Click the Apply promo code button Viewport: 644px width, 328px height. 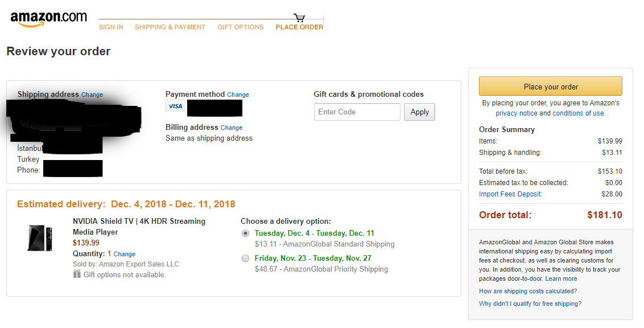[419, 112]
